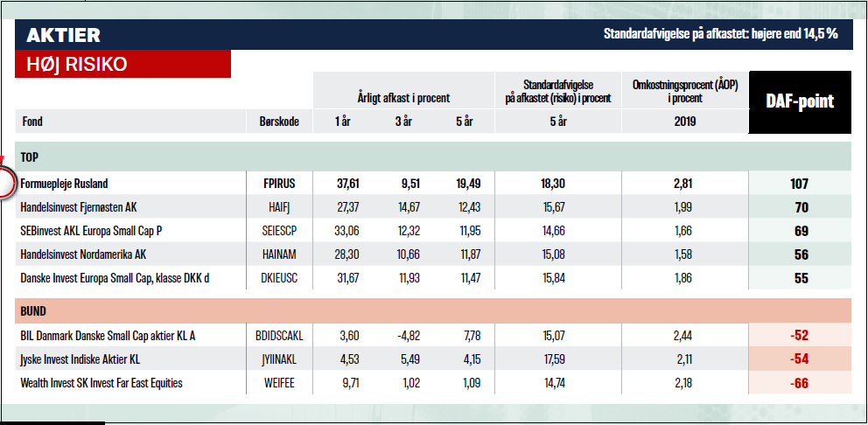Screen dimensions: 868x425
Task: Click the -66 DAF-point score
Action: [800, 383]
